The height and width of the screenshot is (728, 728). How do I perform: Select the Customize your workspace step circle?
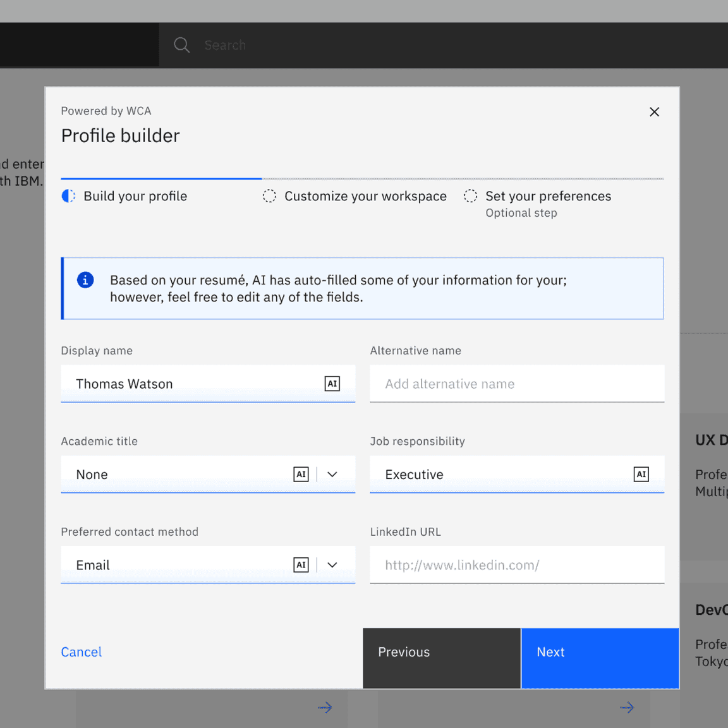click(x=270, y=196)
